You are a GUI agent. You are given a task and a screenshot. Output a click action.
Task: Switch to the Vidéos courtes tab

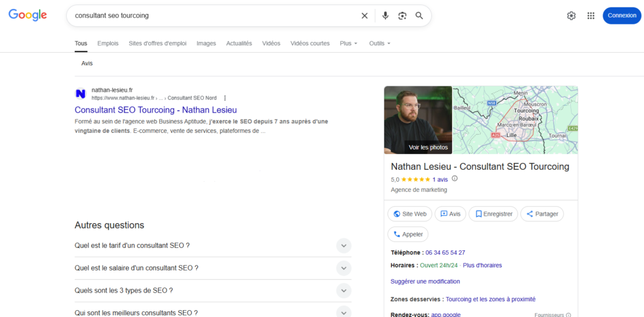[x=310, y=43]
